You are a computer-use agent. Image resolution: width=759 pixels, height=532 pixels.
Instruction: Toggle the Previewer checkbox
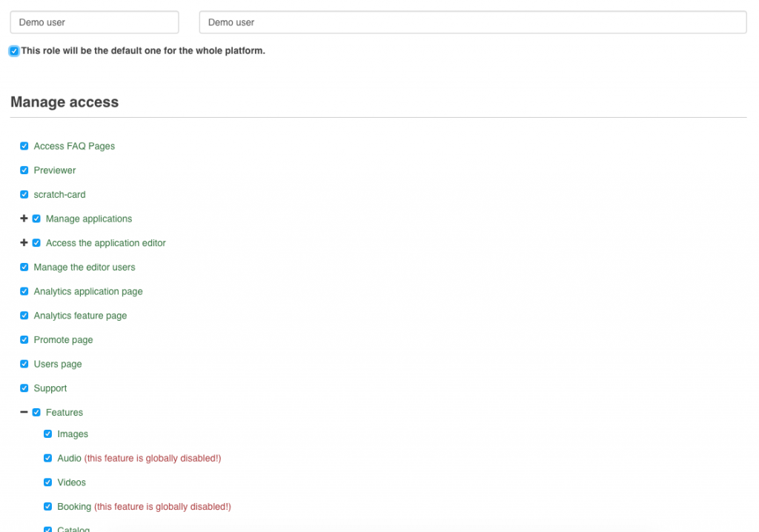click(24, 170)
